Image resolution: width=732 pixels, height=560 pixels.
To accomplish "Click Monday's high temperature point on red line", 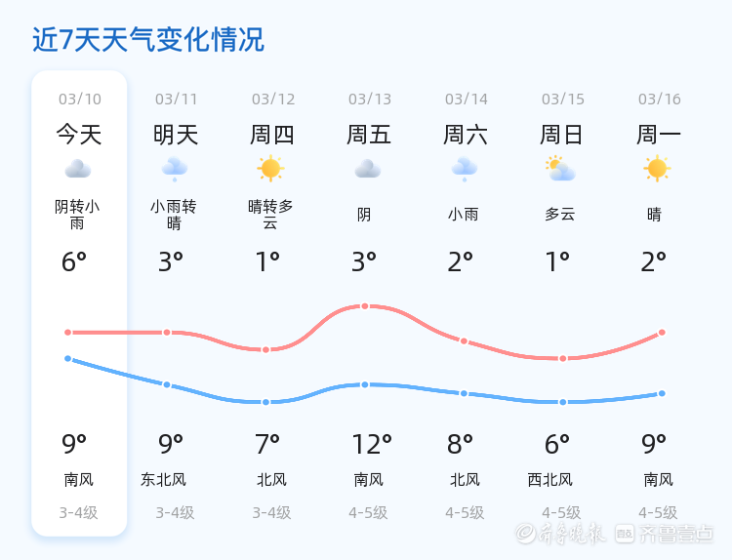I will pyautogui.click(x=662, y=333).
